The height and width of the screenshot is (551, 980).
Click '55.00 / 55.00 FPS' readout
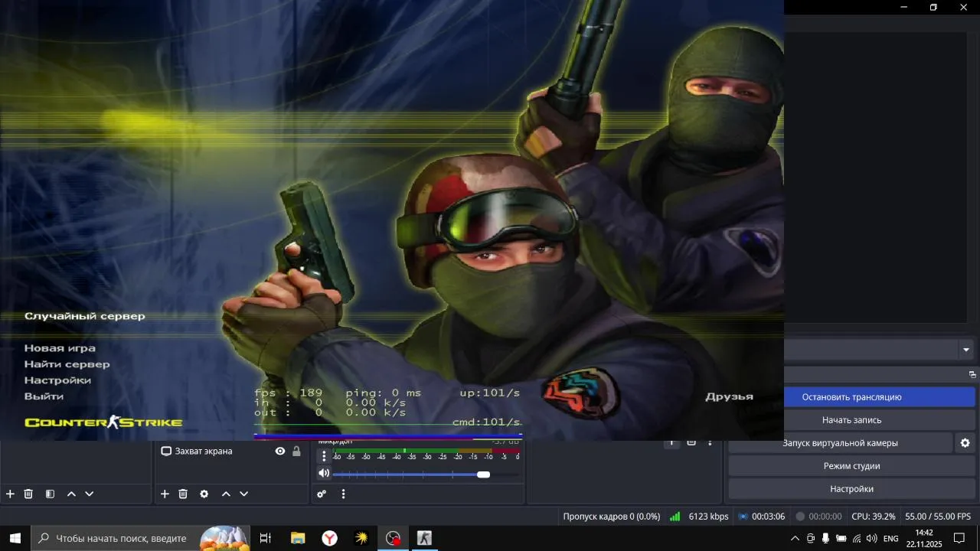coord(938,517)
